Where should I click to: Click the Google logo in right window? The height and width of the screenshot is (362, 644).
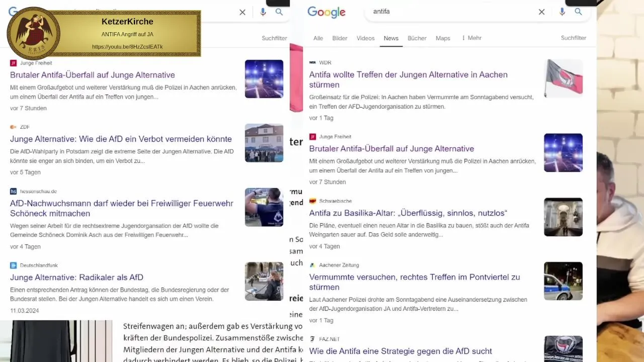[326, 12]
